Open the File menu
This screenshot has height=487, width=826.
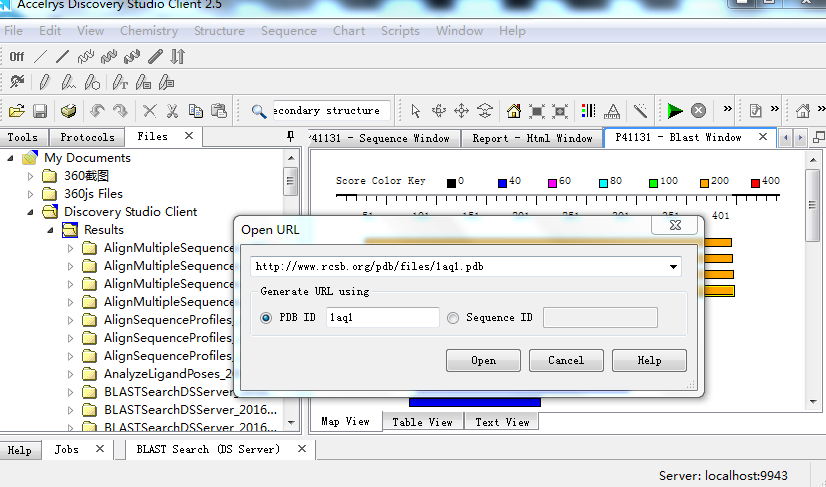coord(13,31)
